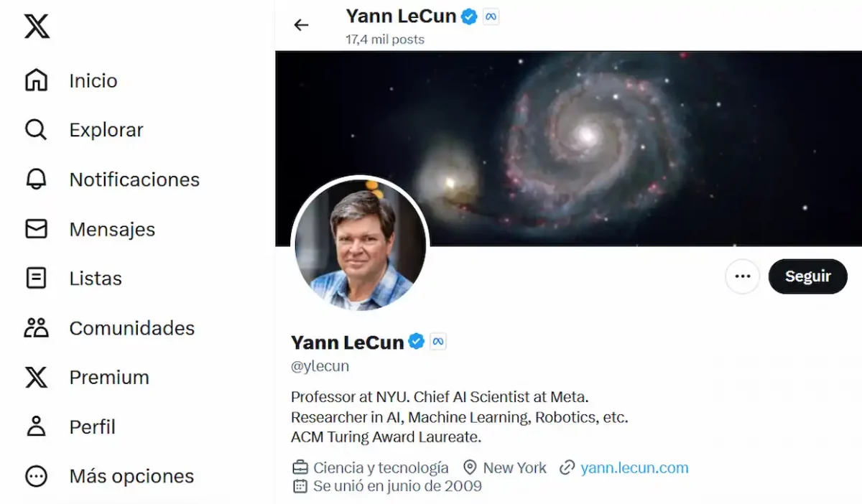
Task: Visit the yann.lecun.com link
Action: tap(635, 467)
